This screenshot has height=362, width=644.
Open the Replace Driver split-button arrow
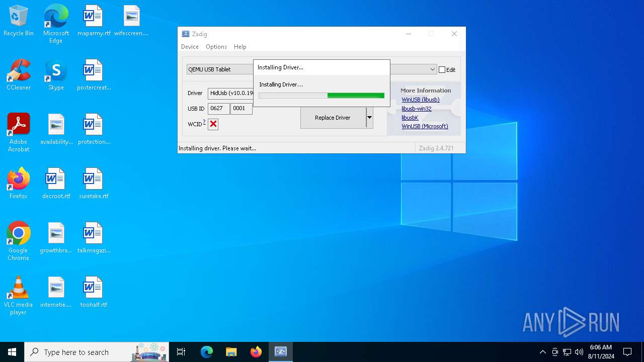[369, 118]
